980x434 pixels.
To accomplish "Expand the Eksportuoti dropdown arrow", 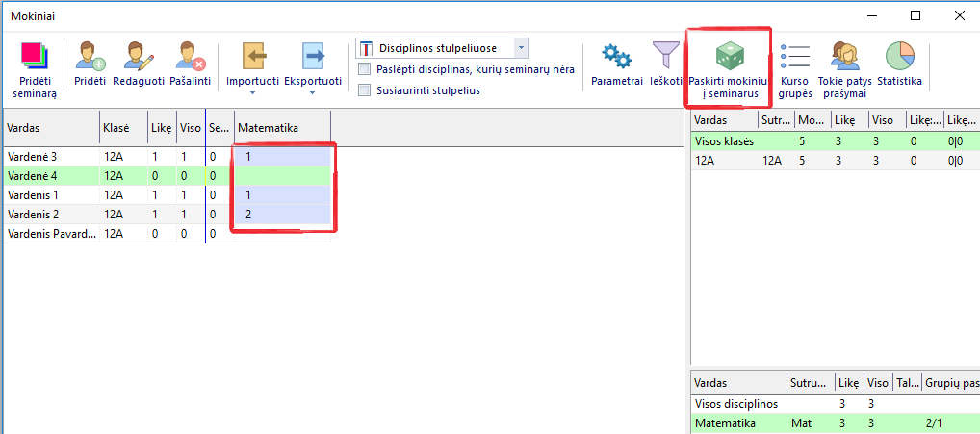I will (x=312, y=94).
